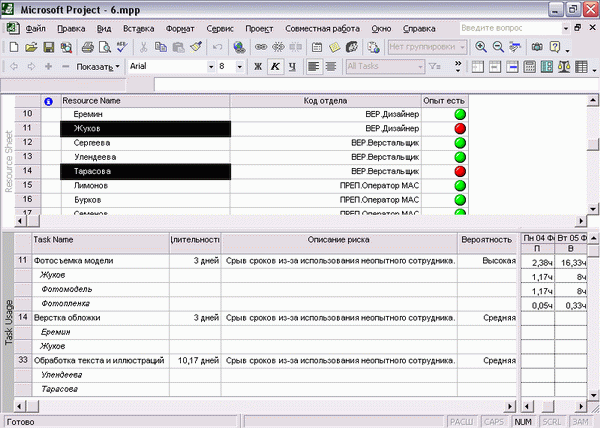Open Print Preview icon
The width and height of the screenshot is (600, 428).
[x=104, y=47]
